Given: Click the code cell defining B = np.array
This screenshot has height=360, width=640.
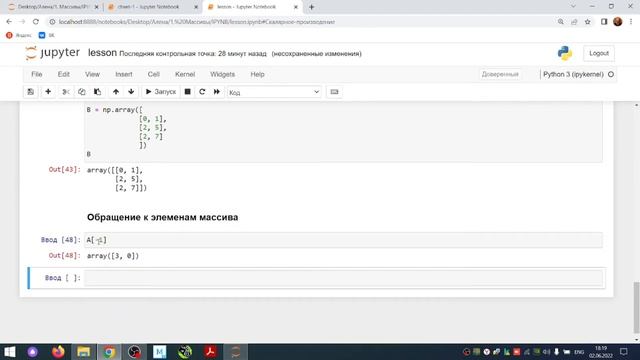Looking at the screenshot, I should [x=343, y=132].
